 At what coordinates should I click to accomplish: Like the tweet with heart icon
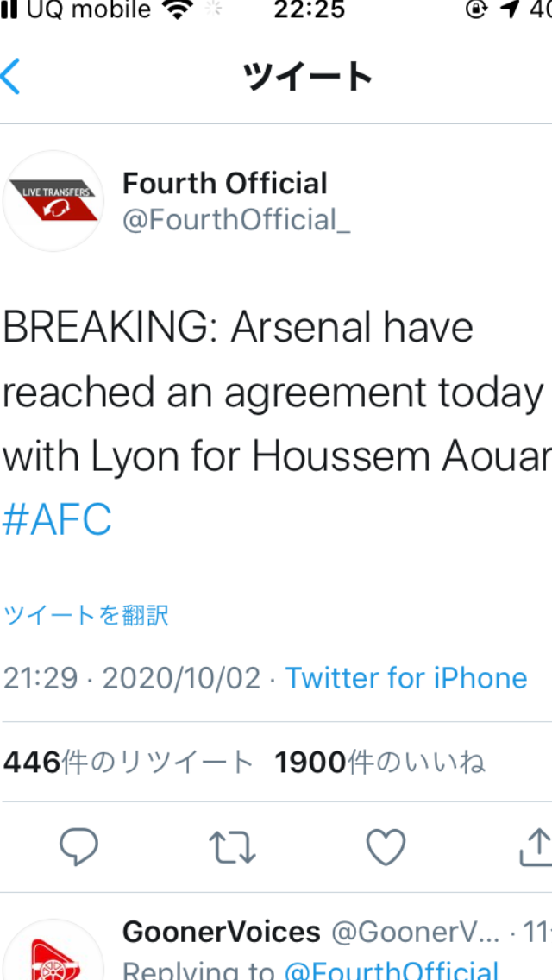386,847
